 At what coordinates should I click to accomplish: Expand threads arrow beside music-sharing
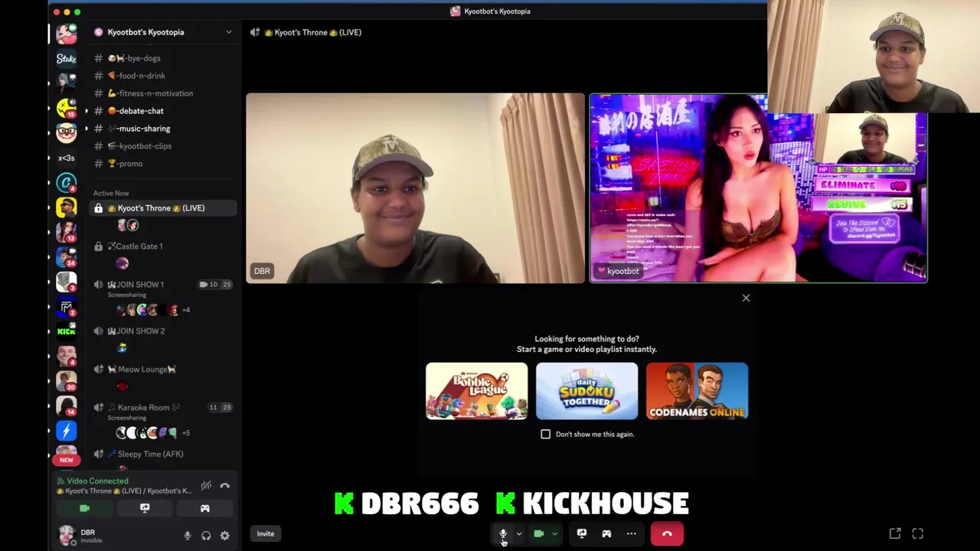pos(86,129)
